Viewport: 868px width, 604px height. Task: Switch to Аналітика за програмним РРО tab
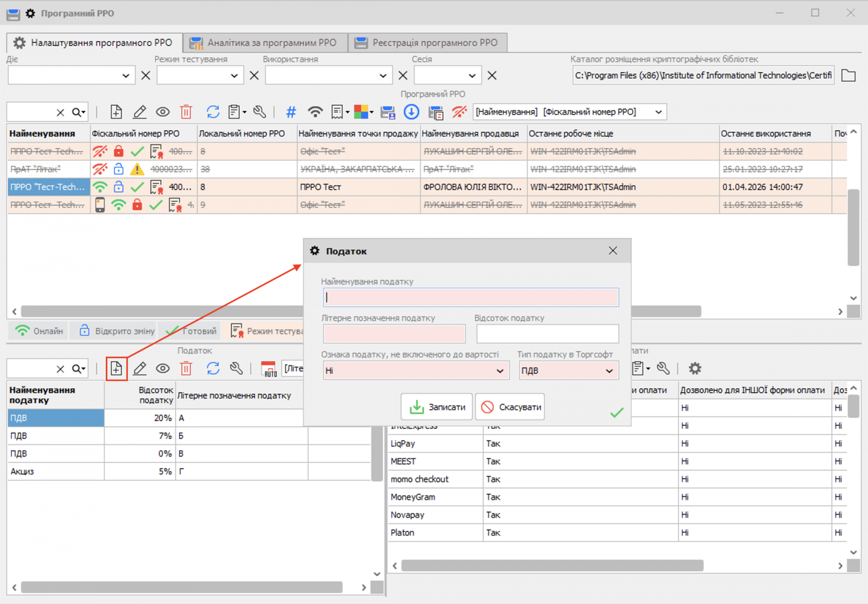coord(265,42)
